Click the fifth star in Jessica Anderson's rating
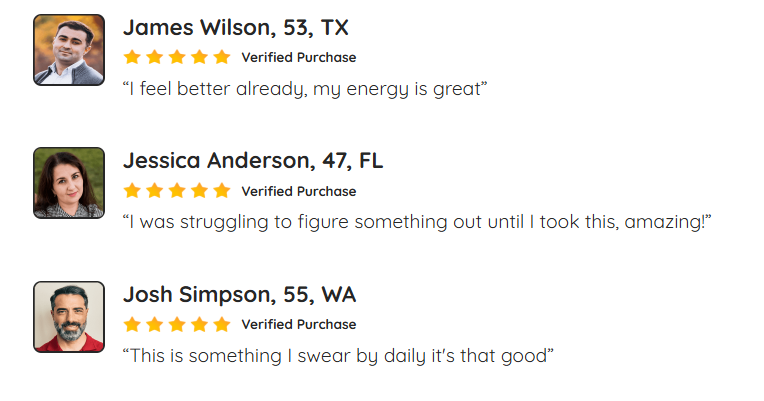Screen dimensions: 764x401 (x=221, y=191)
